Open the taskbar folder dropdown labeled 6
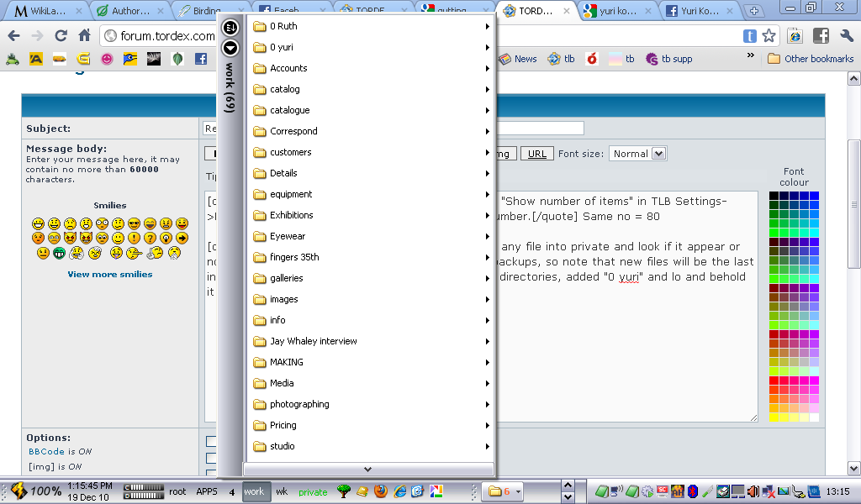This screenshot has height=504, width=861. click(504, 491)
